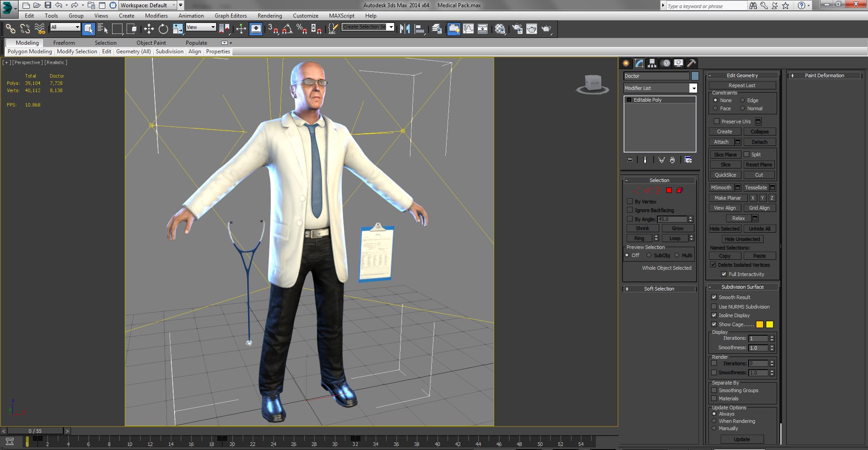Click the ViewCube in viewport
The image size is (868, 450).
pos(593,84)
